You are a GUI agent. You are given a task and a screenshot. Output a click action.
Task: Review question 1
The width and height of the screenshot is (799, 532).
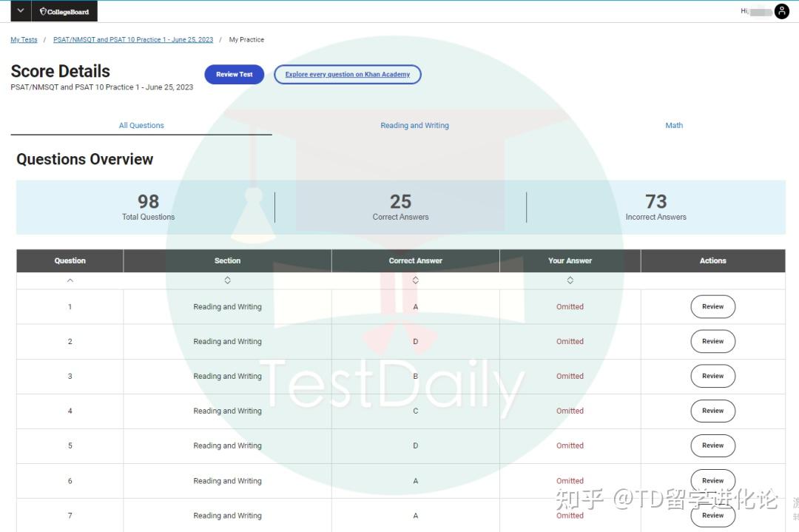(x=712, y=307)
